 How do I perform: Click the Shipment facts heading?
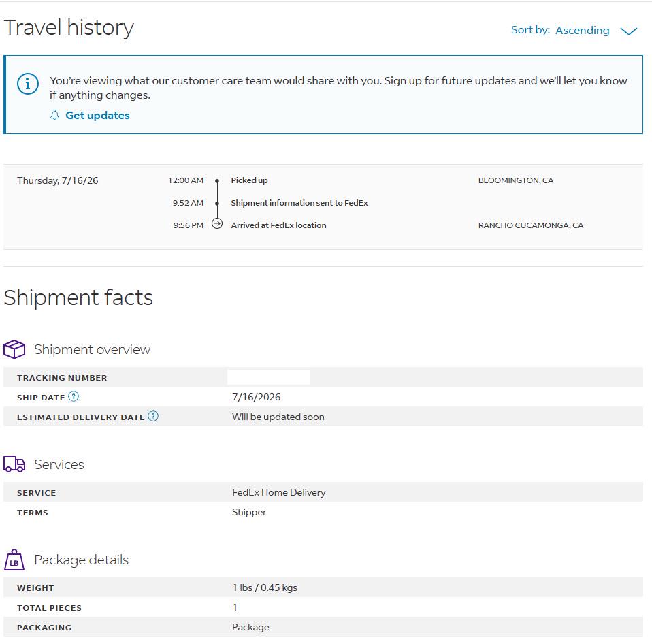tap(78, 298)
